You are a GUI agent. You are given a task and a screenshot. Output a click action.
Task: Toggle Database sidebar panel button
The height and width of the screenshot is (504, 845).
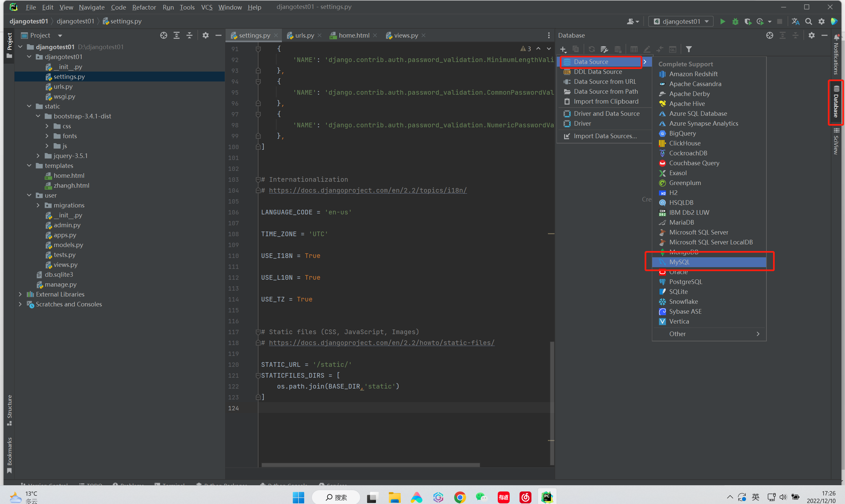(x=836, y=102)
